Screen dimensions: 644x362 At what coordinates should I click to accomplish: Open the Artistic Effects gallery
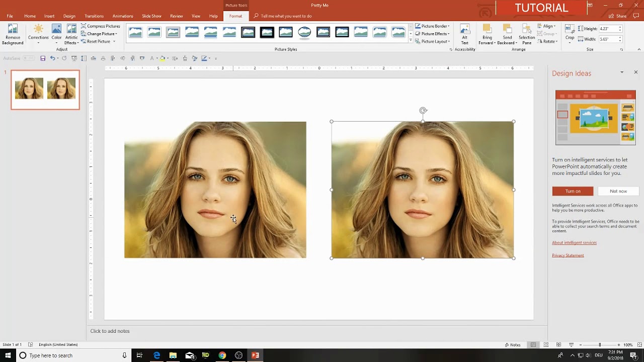coord(71,34)
